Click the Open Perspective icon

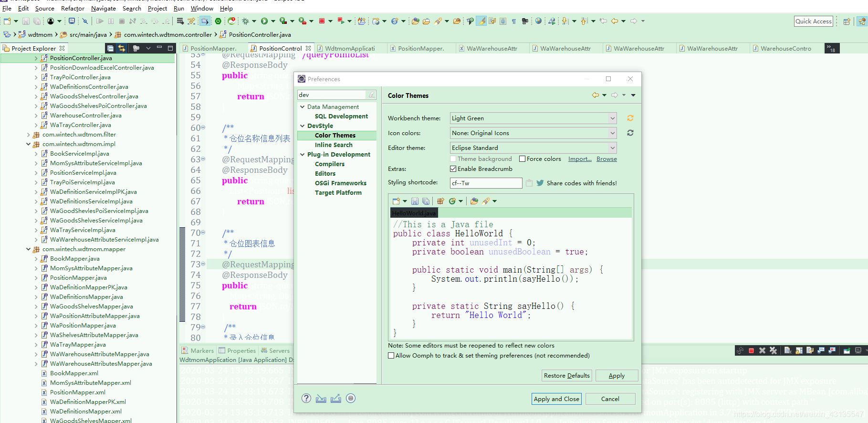coord(847,21)
